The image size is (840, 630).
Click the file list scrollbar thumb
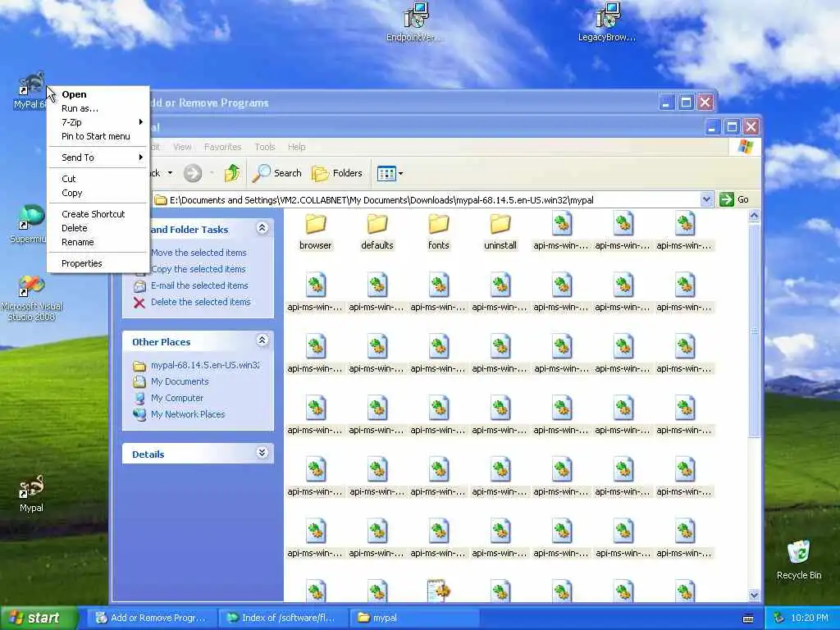tap(754, 331)
